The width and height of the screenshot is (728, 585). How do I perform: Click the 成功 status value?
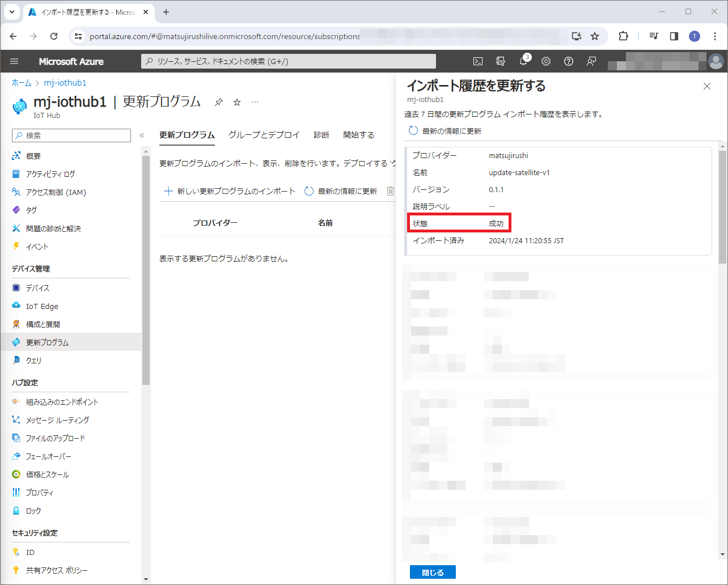point(496,223)
